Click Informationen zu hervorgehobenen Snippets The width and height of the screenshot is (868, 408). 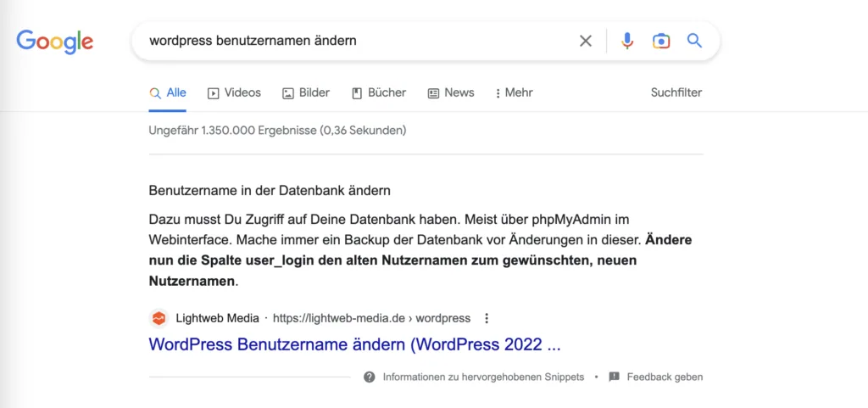tap(483, 377)
